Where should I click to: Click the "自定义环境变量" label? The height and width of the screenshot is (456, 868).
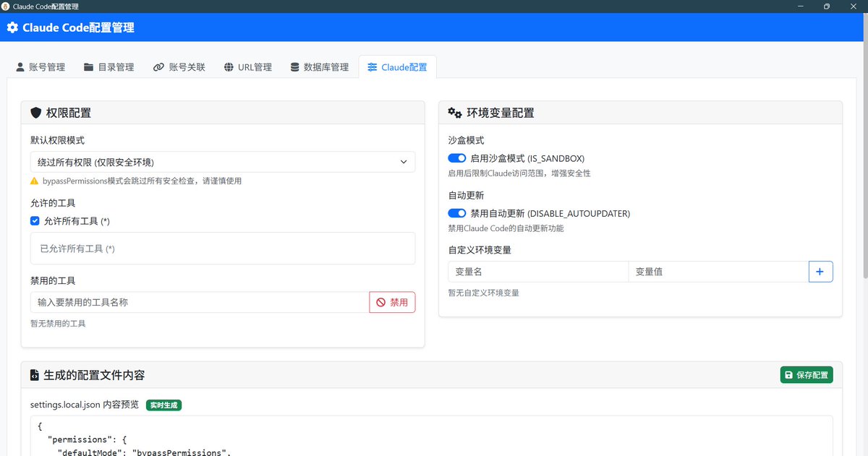[480, 250]
